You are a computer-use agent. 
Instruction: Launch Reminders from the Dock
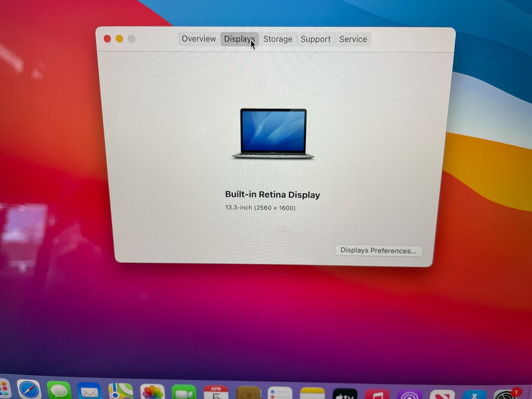pyautogui.click(x=280, y=393)
